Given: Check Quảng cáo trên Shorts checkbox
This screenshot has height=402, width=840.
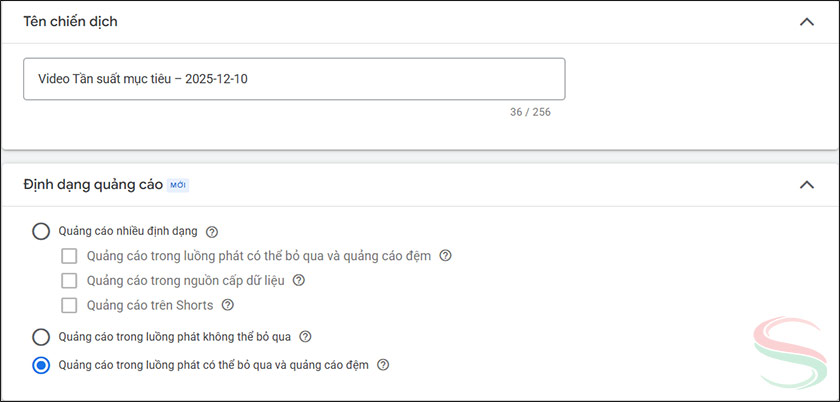Looking at the screenshot, I should pos(69,305).
